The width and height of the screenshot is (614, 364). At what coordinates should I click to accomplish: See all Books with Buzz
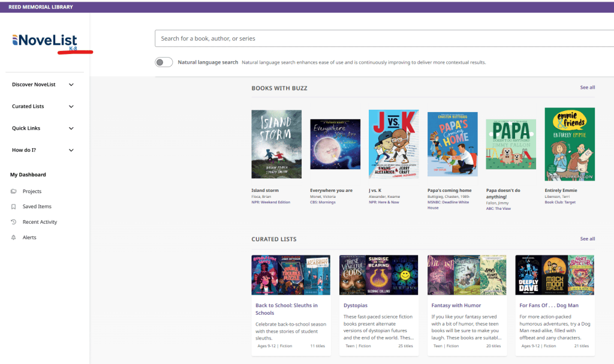pyautogui.click(x=587, y=88)
